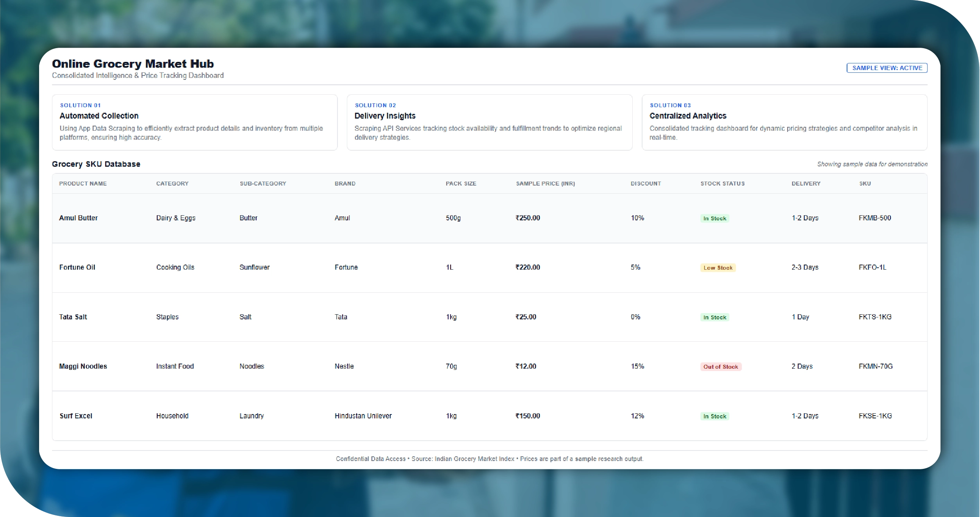The image size is (980, 517).
Task: Click the In Stock badge for Amul Butter
Action: [714, 218]
